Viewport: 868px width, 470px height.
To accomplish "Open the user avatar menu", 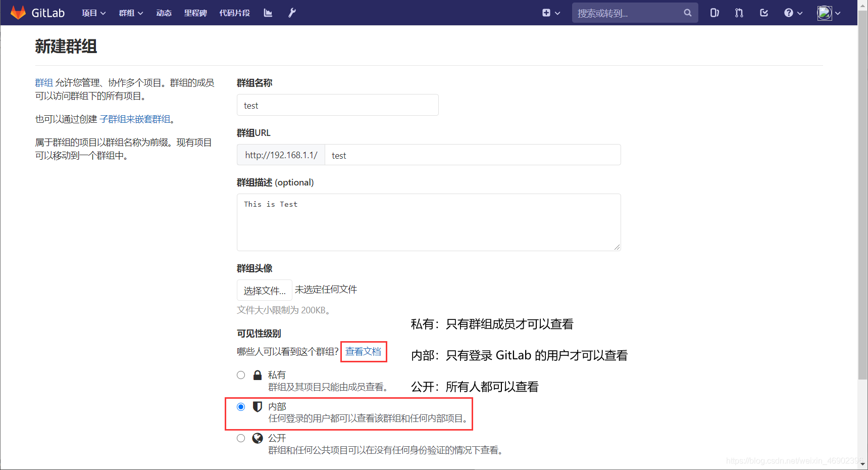I will pos(829,13).
